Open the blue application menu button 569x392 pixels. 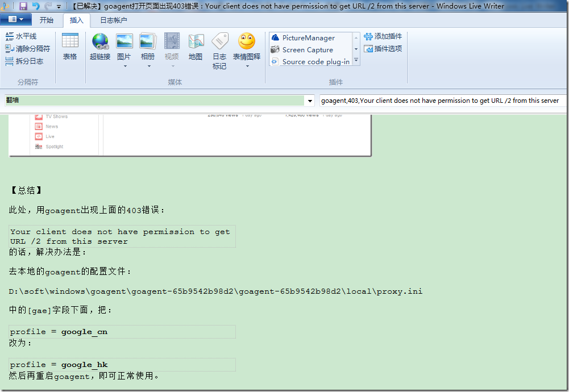point(16,19)
